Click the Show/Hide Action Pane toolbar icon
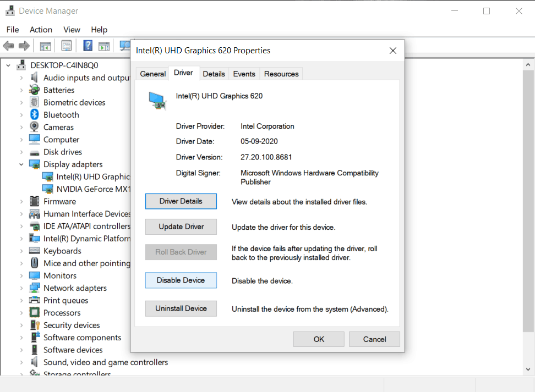Screen dimensions: 535x392 tap(104, 46)
